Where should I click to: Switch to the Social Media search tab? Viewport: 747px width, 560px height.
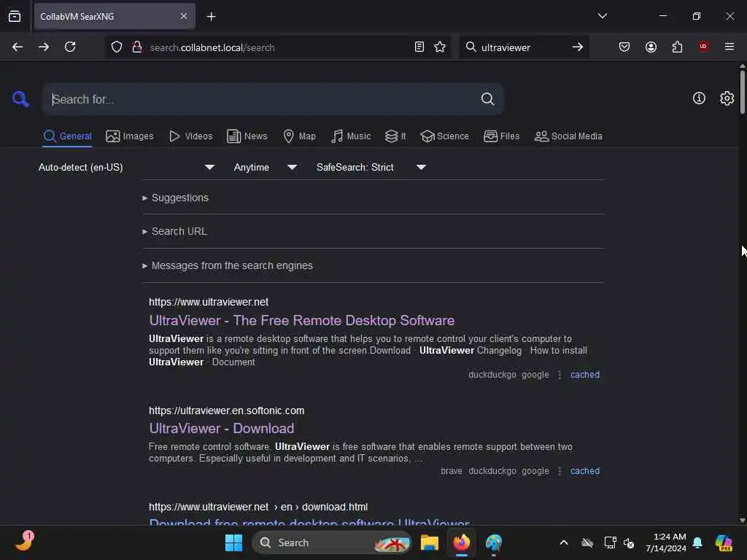[568, 136]
